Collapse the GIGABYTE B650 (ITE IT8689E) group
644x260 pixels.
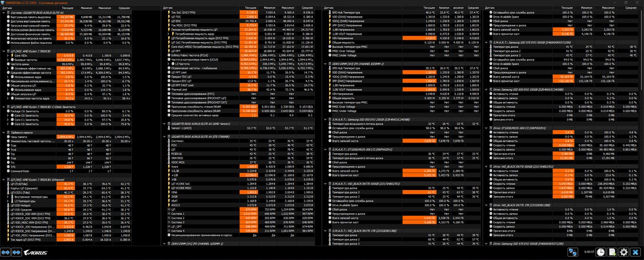[164, 137]
